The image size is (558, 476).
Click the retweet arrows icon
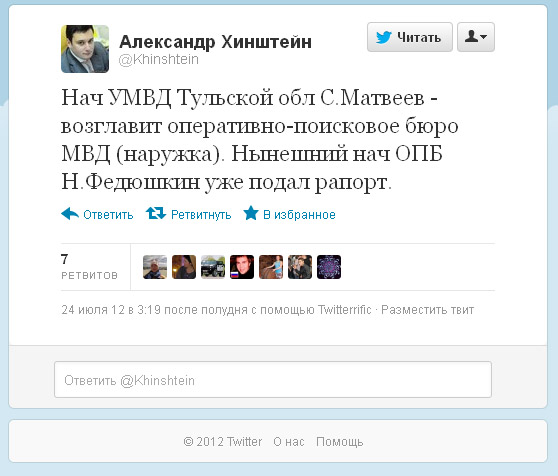point(156,214)
